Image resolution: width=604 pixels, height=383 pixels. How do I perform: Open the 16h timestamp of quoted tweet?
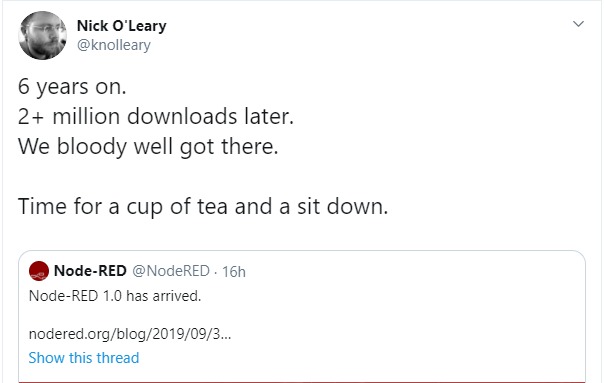pyautogui.click(x=234, y=272)
